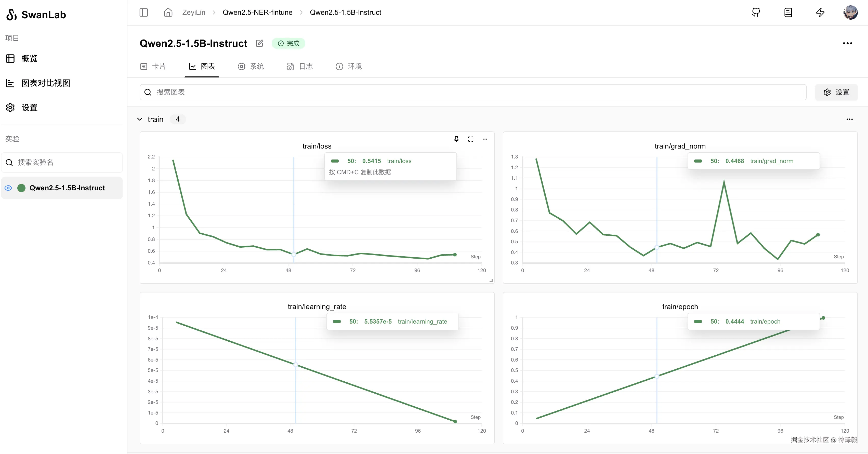
Task: Open train section three-dot menu
Action: click(x=849, y=119)
